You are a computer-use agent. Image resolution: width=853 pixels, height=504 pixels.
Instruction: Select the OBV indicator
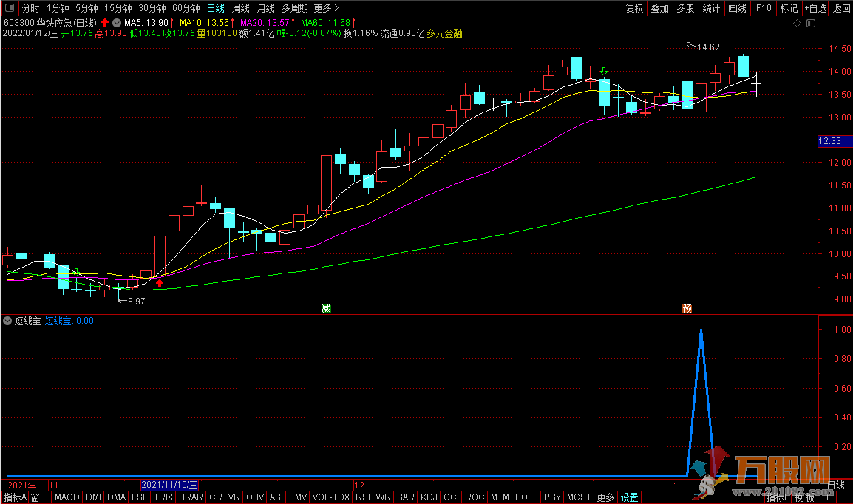254,497
